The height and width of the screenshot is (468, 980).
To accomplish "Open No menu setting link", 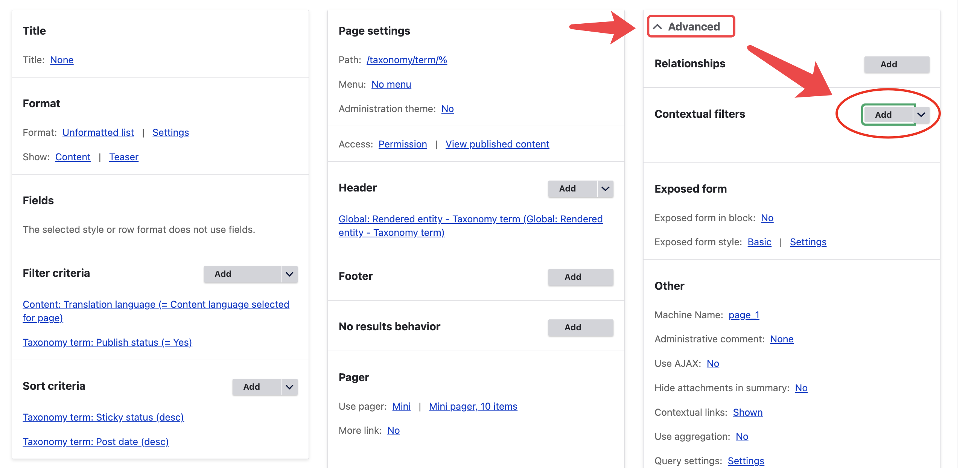I will (x=391, y=84).
